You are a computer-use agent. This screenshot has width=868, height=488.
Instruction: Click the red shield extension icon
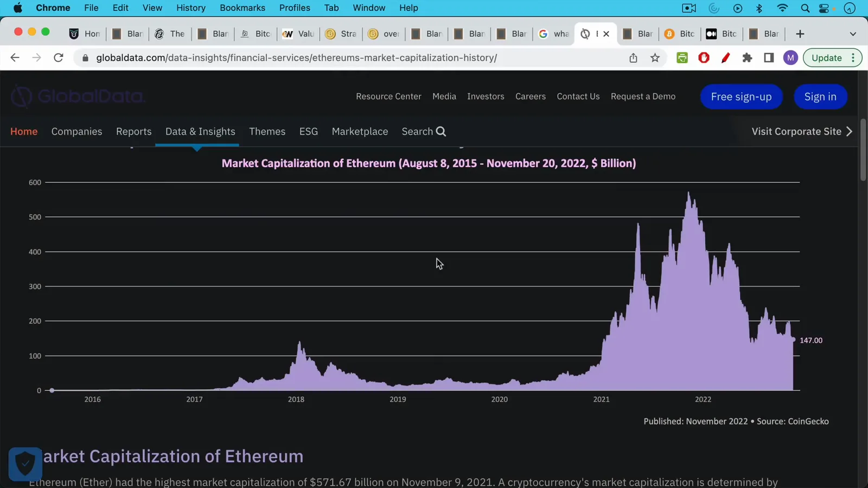pos(704,57)
